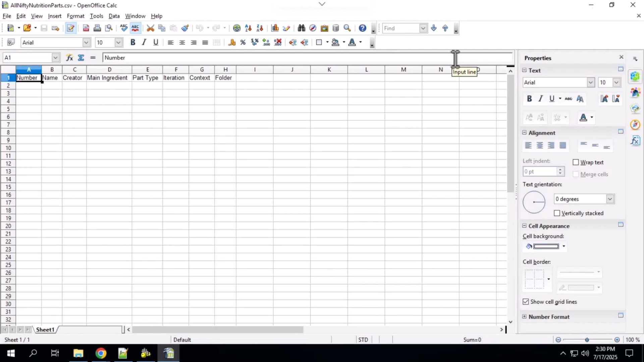Insert a chart using toolbar icon
This screenshot has height=362, width=644.
275,28
